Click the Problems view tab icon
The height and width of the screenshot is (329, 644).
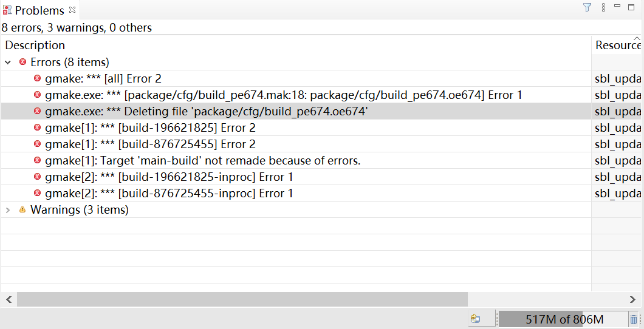(7, 10)
